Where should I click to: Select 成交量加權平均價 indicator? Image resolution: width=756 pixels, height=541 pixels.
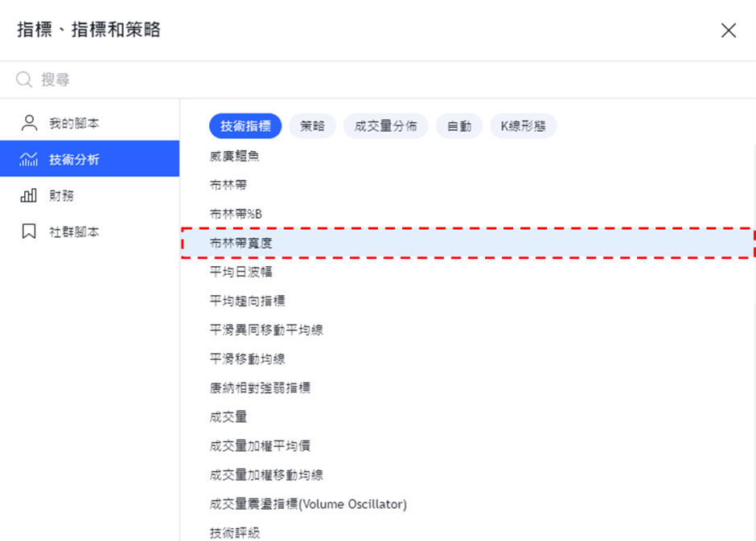[x=468, y=446]
